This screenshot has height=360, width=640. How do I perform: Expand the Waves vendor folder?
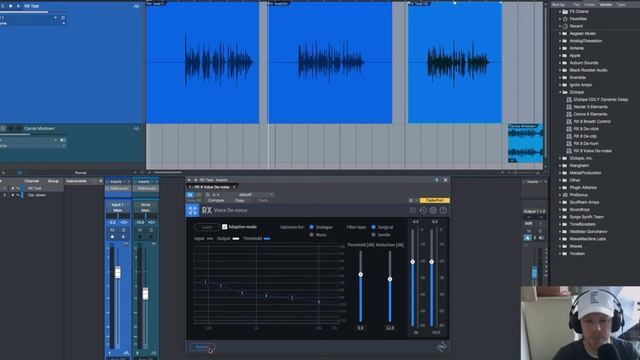560,246
